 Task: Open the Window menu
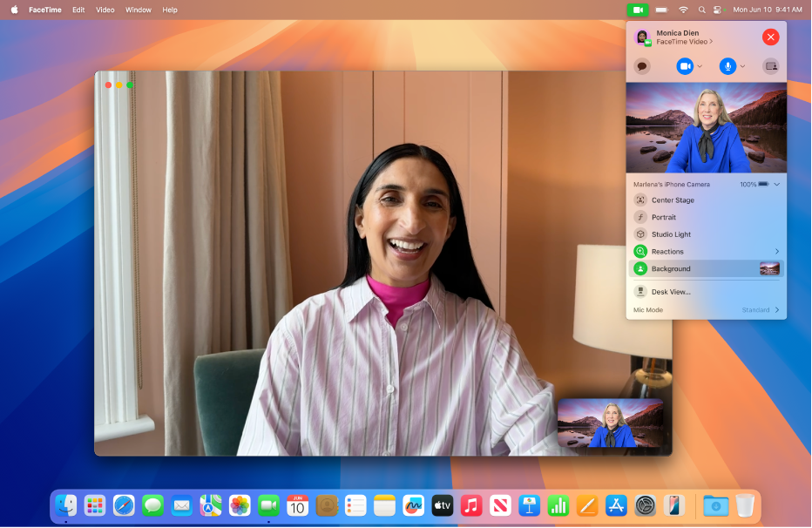[139, 10]
